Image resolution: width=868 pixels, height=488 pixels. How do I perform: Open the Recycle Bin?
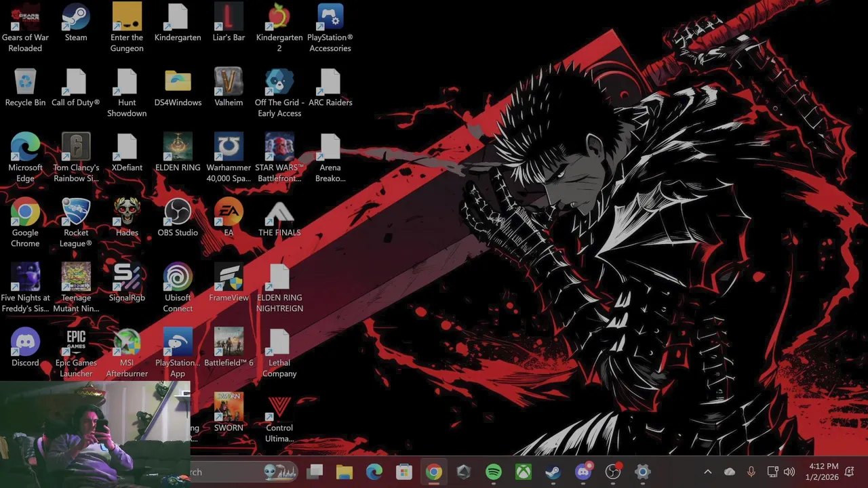[x=25, y=88]
